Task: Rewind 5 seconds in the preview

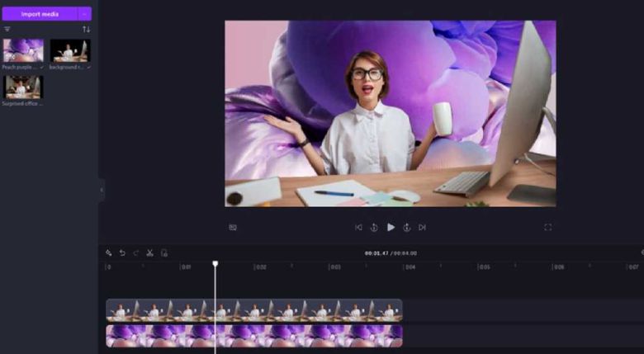Action: pos(374,227)
